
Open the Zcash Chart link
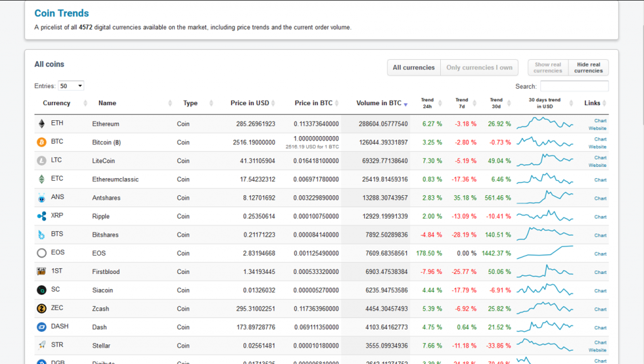pyautogui.click(x=600, y=309)
